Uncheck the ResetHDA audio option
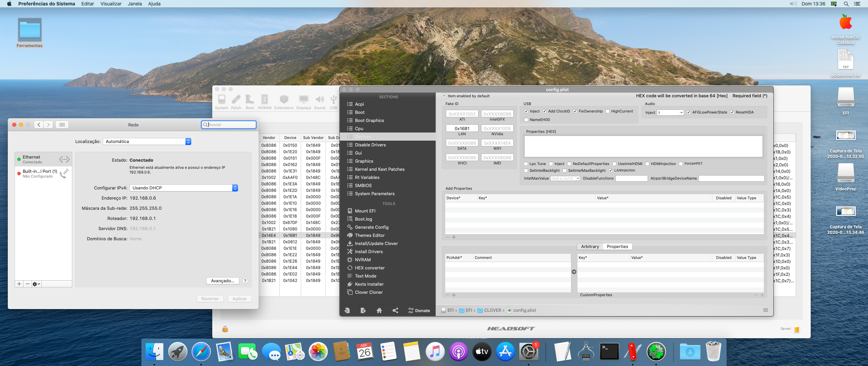The width and height of the screenshot is (868, 366). click(x=732, y=112)
